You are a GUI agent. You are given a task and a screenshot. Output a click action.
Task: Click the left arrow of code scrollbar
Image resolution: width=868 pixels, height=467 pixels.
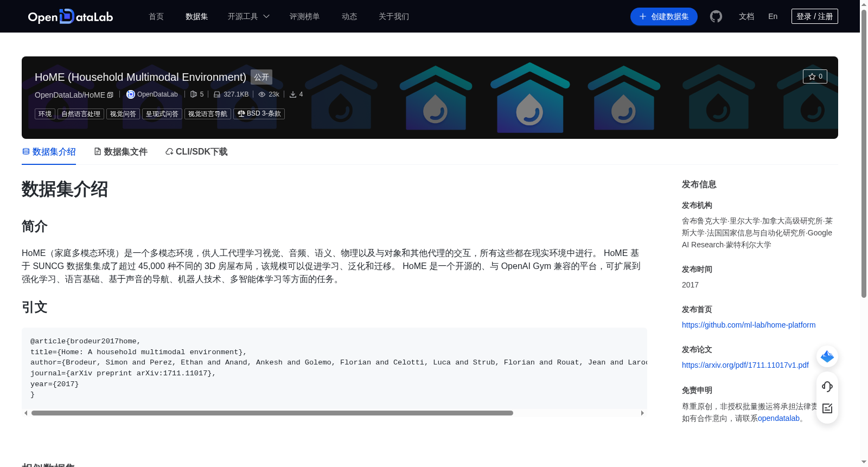tap(25, 413)
